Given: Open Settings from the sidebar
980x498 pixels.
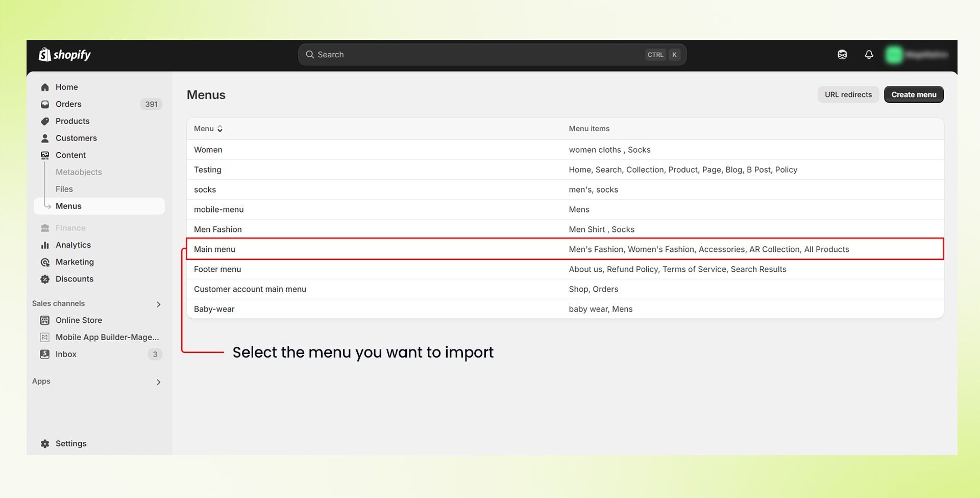Looking at the screenshot, I should click(x=71, y=443).
